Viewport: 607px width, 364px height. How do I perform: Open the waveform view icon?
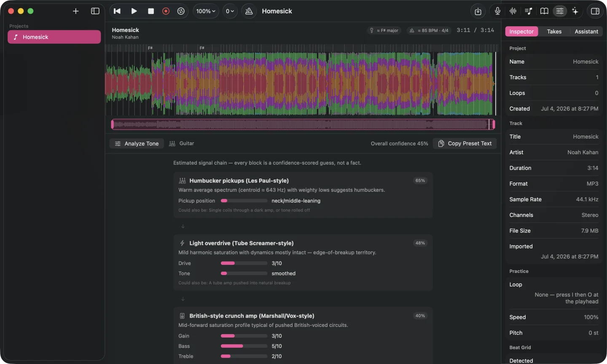pos(513,11)
